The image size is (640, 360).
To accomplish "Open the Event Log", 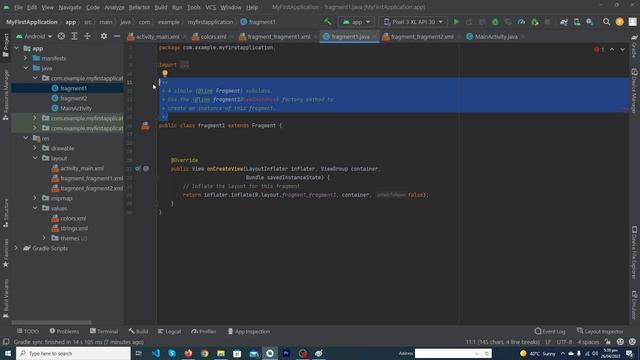I will 550,331.
